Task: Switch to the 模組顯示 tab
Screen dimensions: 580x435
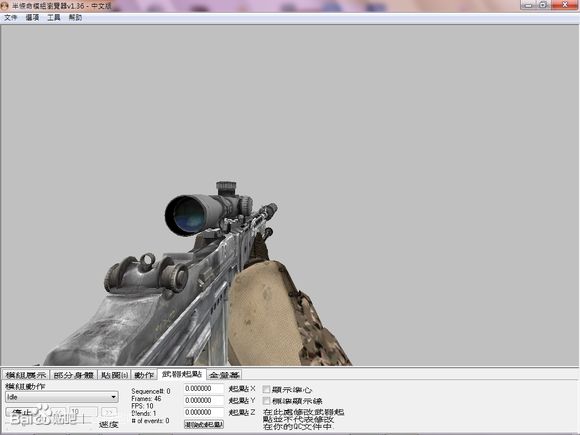Action: (x=26, y=375)
